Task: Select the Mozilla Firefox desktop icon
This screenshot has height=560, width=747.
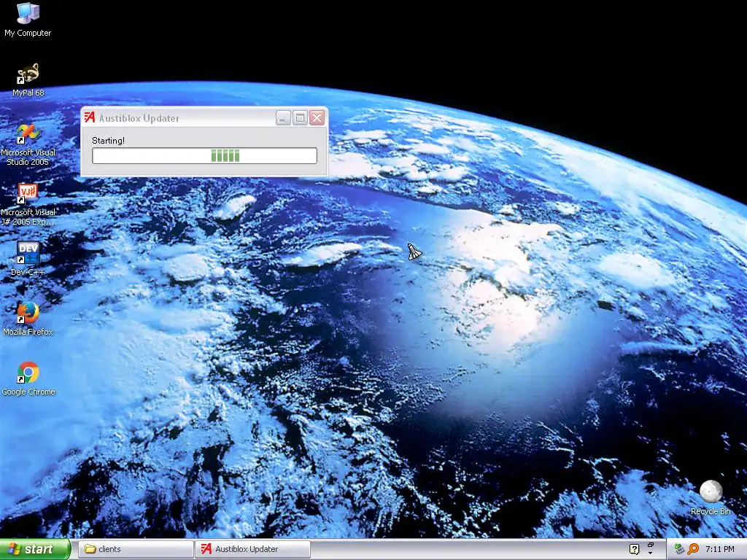Action: [28, 318]
